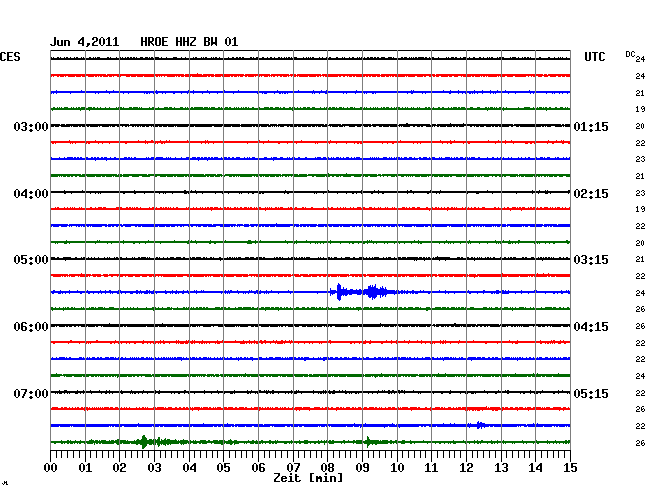Select the 'CES' time zone label
Viewport: 650px width, 494px height.
point(10,57)
